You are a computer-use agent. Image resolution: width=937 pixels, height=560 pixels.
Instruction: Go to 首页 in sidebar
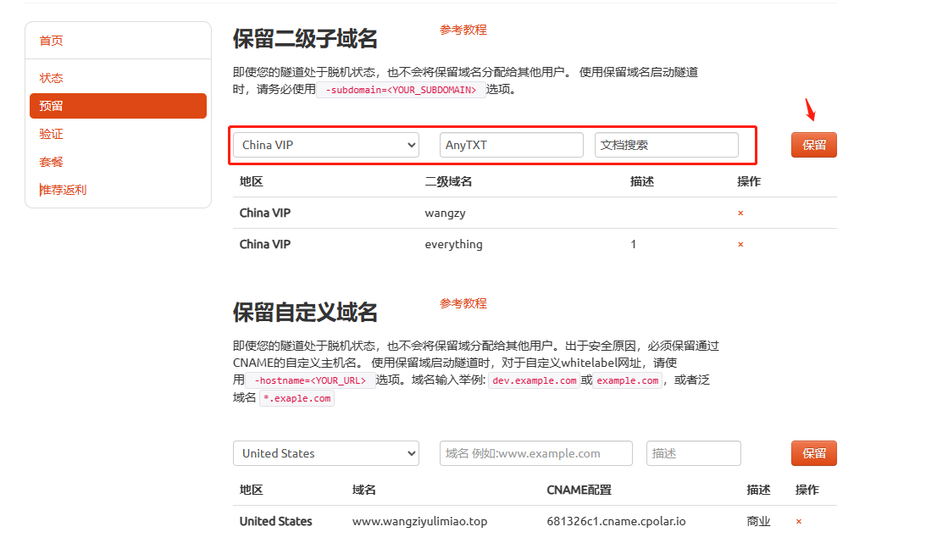point(52,41)
